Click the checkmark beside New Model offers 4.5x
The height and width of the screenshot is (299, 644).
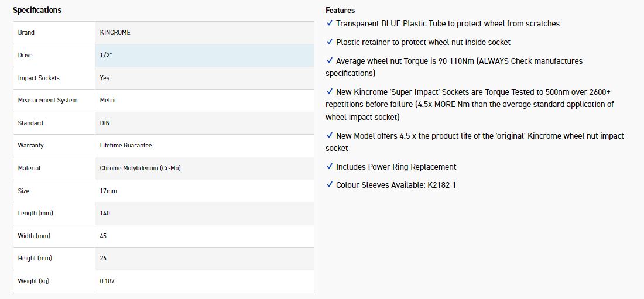coord(330,136)
